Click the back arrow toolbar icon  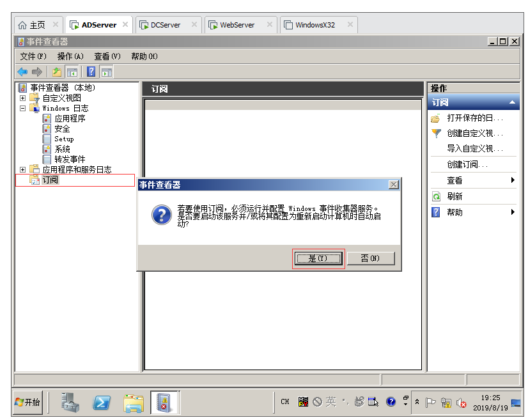click(x=22, y=72)
